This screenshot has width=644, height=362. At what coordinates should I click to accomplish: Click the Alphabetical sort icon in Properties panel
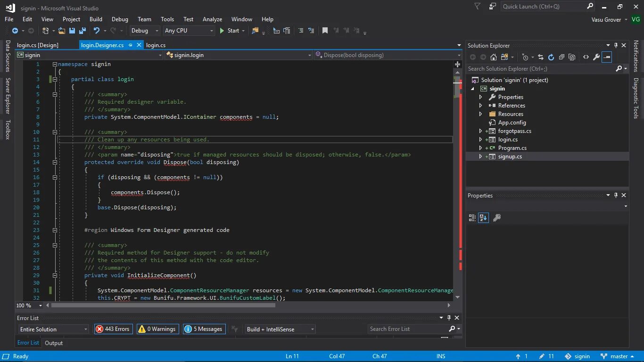[x=483, y=218]
